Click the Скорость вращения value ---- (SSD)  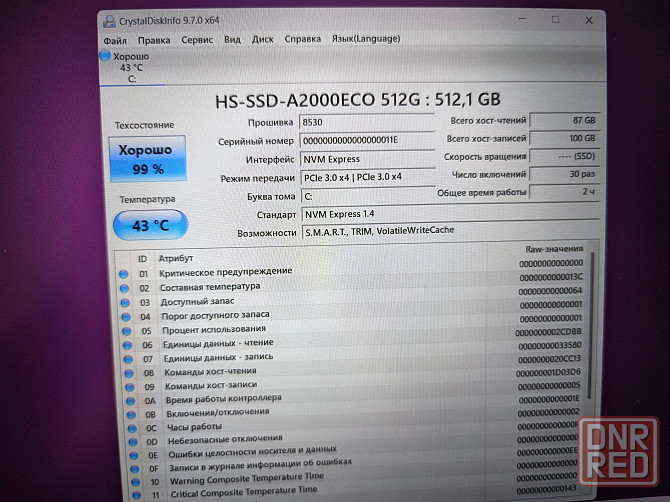(564, 156)
